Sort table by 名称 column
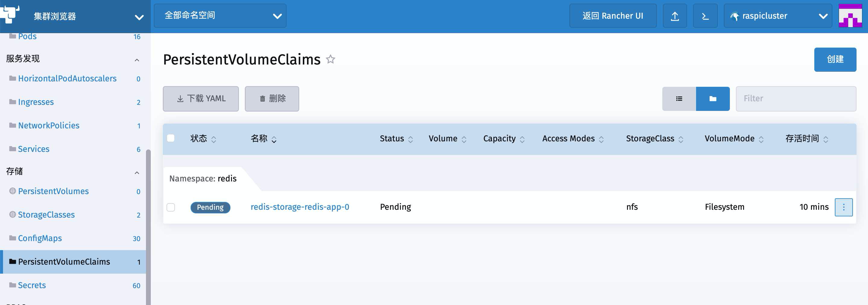Image resolution: width=868 pixels, height=305 pixels. (x=264, y=139)
